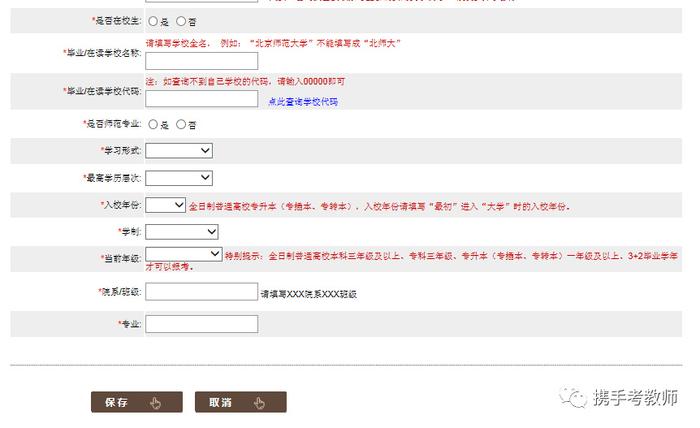Focus the 毕业/在读学校代码 input box
The width and height of the screenshot is (700, 428).
(201, 99)
